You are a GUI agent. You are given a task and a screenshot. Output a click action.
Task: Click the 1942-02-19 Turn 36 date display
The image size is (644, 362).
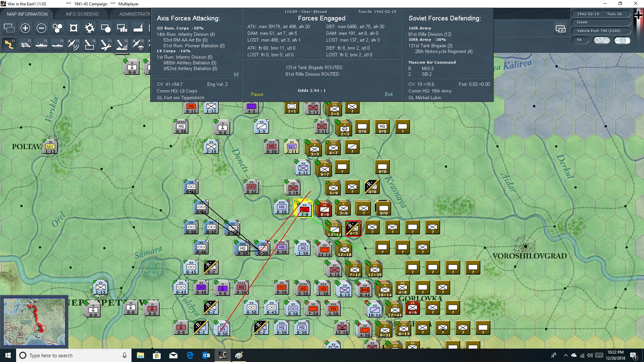(601, 14)
